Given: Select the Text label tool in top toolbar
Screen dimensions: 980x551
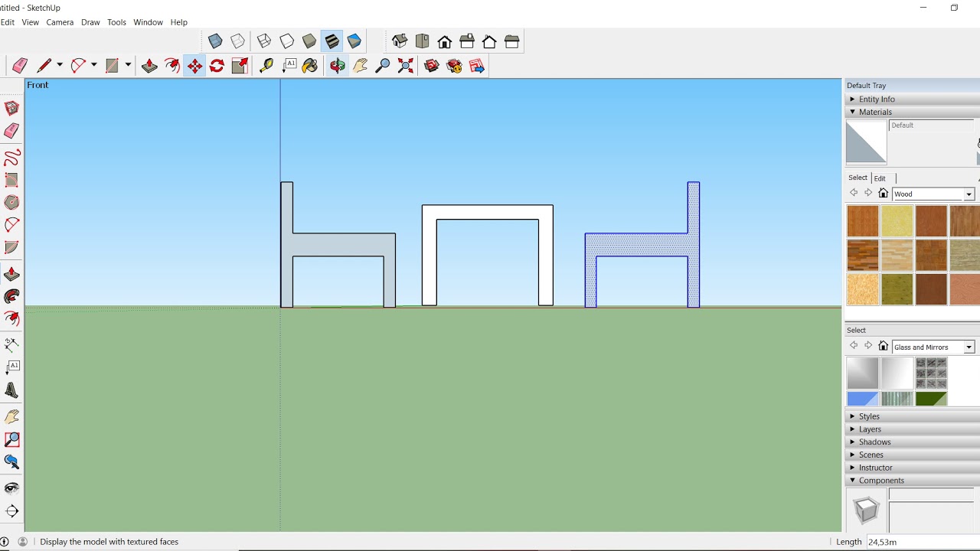Looking at the screenshot, I should pyautogui.click(x=289, y=66).
